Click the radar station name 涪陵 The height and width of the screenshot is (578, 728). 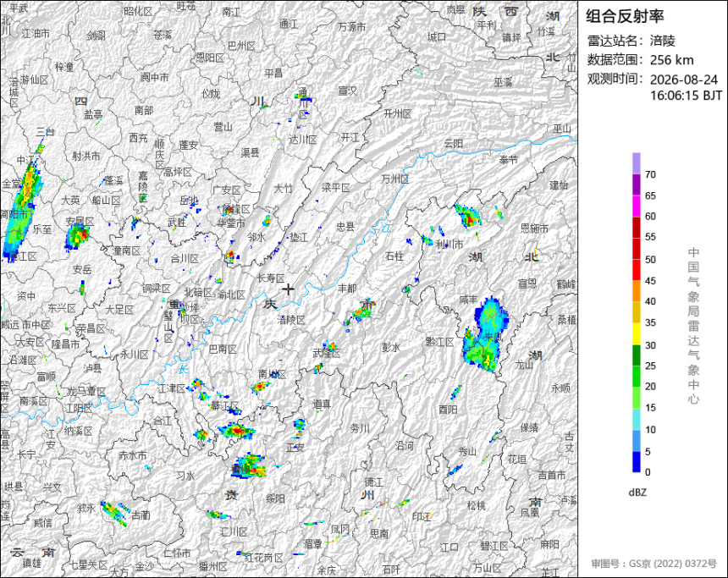pyautogui.click(x=663, y=41)
